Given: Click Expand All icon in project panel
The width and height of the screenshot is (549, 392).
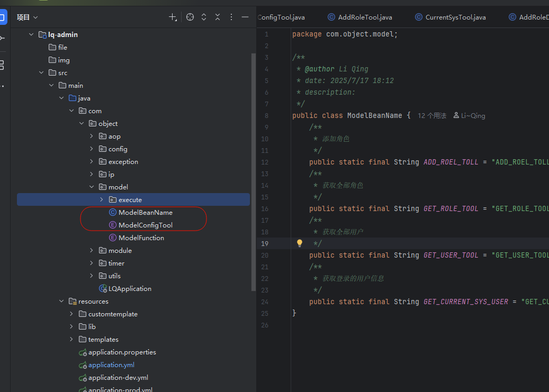Looking at the screenshot, I should [x=204, y=17].
